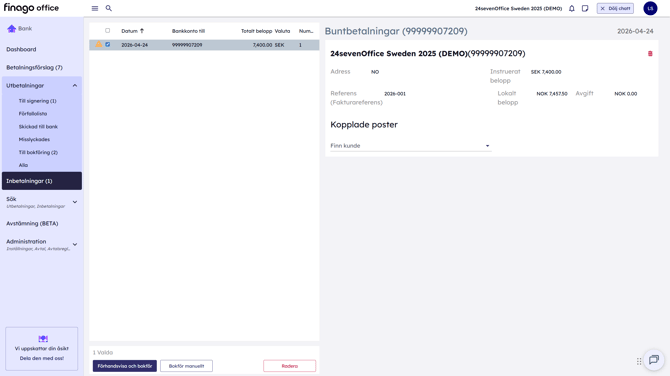Image resolution: width=670 pixels, height=376 pixels.
Task: Expand the Administration section
Action: pyautogui.click(x=75, y=244)
